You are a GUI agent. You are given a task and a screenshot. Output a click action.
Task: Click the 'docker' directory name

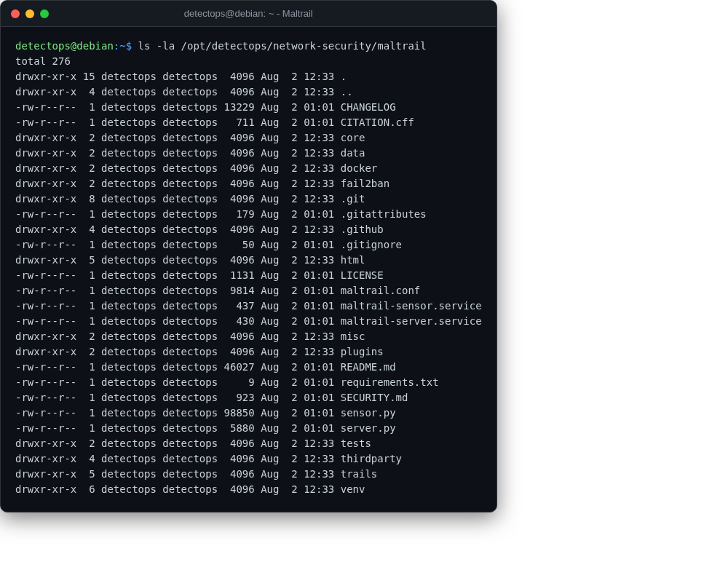coord(359,168)
